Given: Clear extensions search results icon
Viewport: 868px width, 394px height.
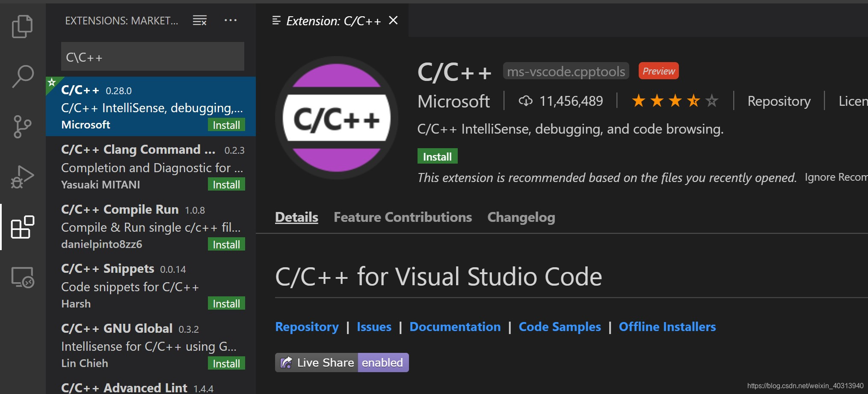Looking at the screenshot, I should [x=200, y=21].
